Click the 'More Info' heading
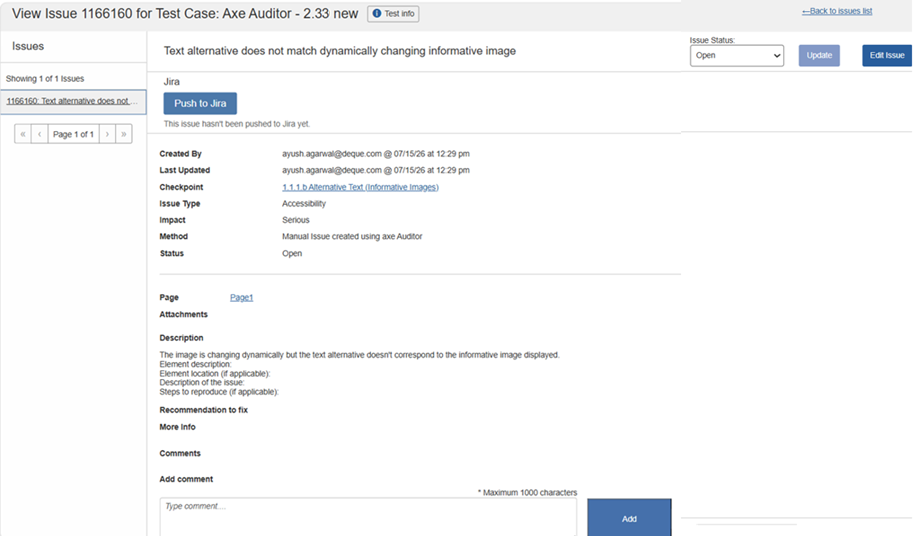Screen dimensions: 914x536 click(177, 427)
